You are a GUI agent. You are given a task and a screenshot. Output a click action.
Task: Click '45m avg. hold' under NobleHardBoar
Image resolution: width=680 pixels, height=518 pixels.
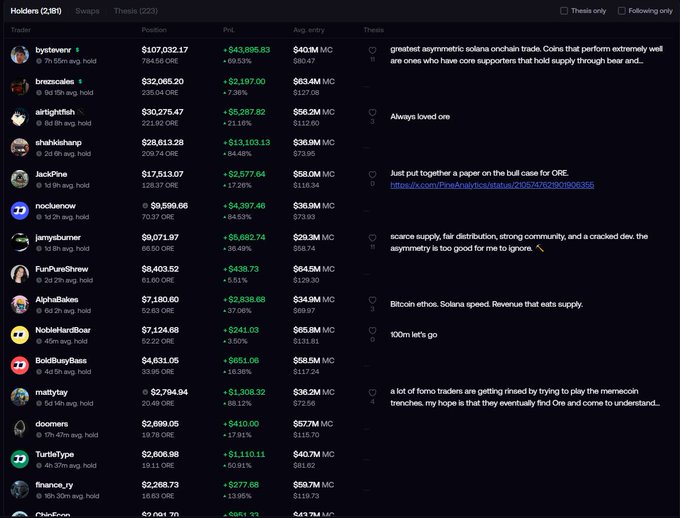click(x=65, y=341)
